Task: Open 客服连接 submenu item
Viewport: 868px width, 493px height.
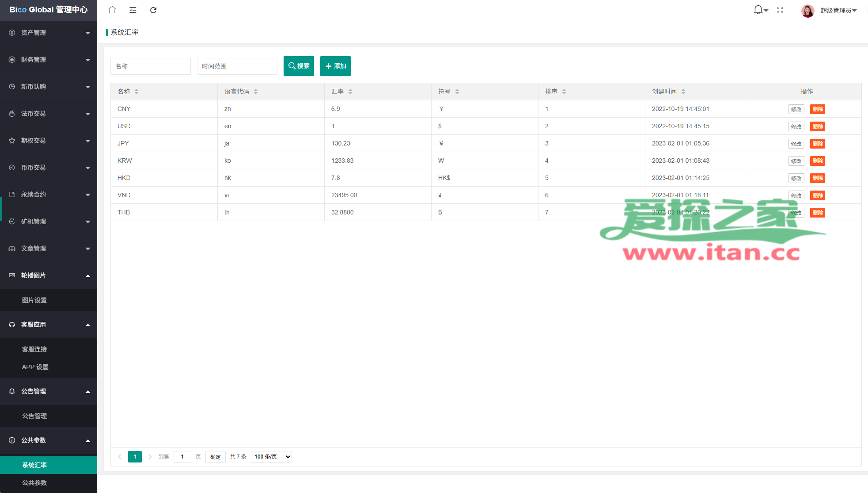Action: coord(34,349)
